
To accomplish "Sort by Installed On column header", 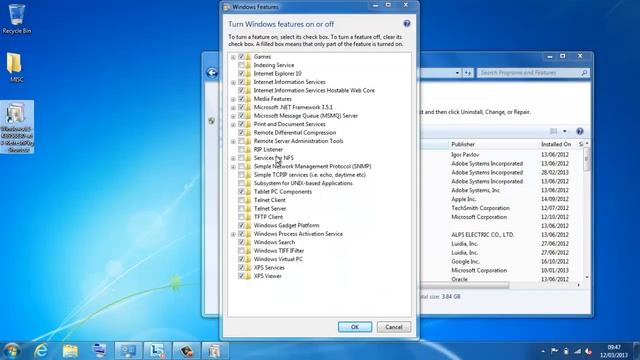I will click(x=556, y=144).
